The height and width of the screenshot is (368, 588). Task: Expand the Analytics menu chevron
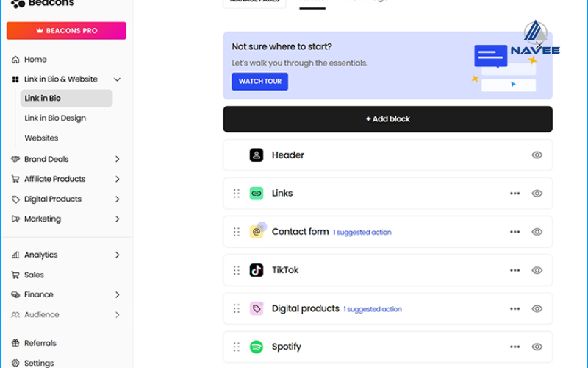pos(118,255)
